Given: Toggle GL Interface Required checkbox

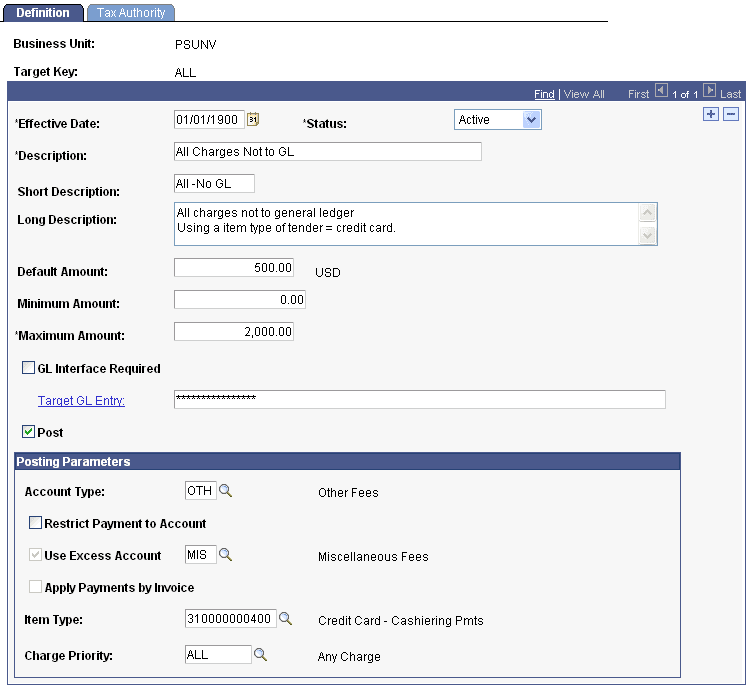Looking at the screenshot, I should click(x=28, y=368).
